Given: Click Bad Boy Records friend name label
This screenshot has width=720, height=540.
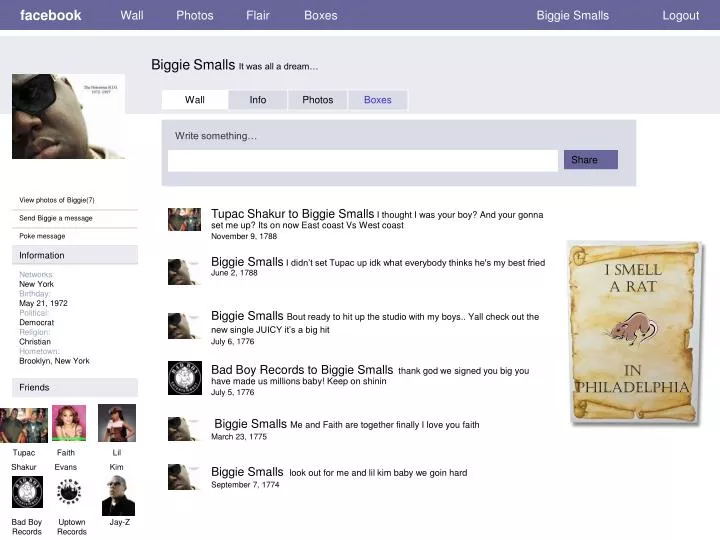Looking at the screenshot, I should point(27,527).
